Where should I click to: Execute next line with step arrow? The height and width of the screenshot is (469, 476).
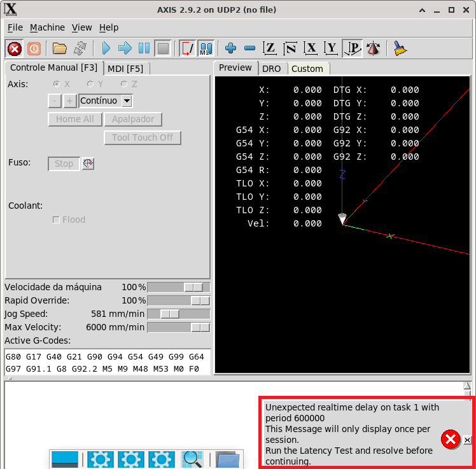tap(125, 48)
